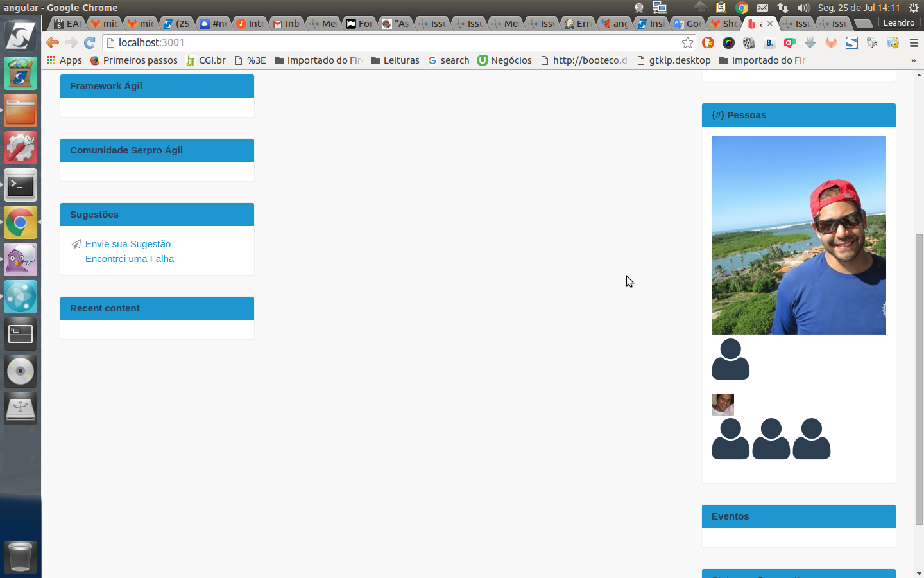The image size is (924, 578).
Task: Open the 'CGI.br' bookmark
Action: click(x=205, y=60)
